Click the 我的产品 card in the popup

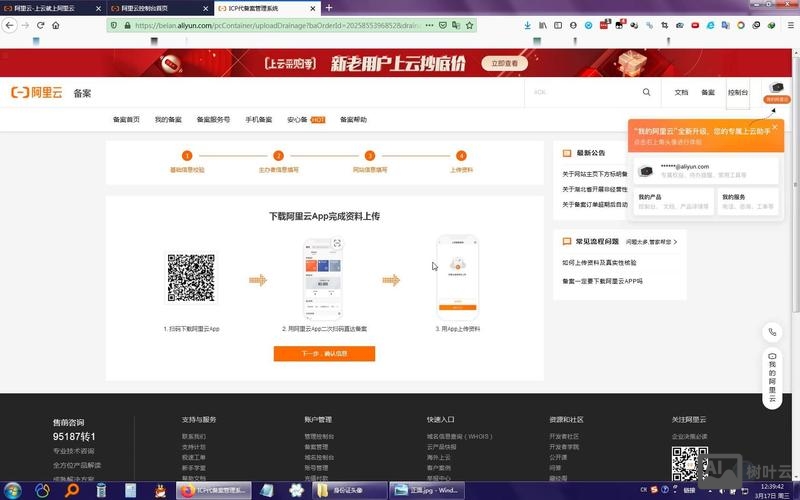point(673,202)
